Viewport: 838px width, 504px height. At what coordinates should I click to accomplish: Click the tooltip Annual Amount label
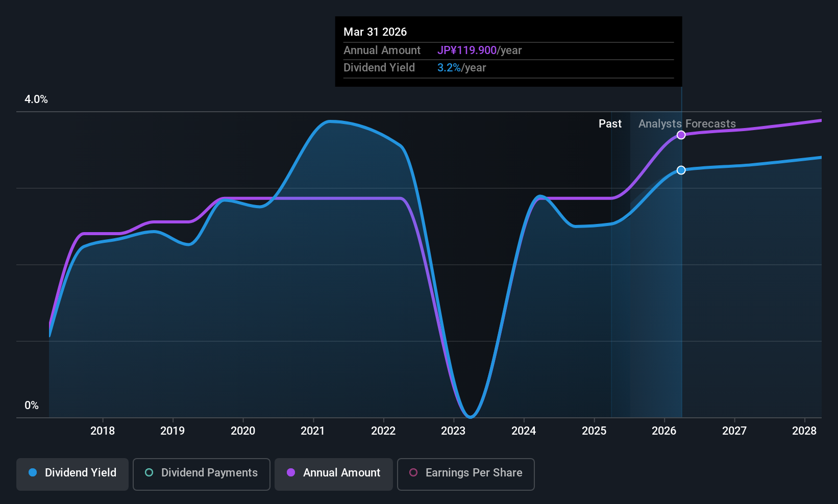click(382, 50)
